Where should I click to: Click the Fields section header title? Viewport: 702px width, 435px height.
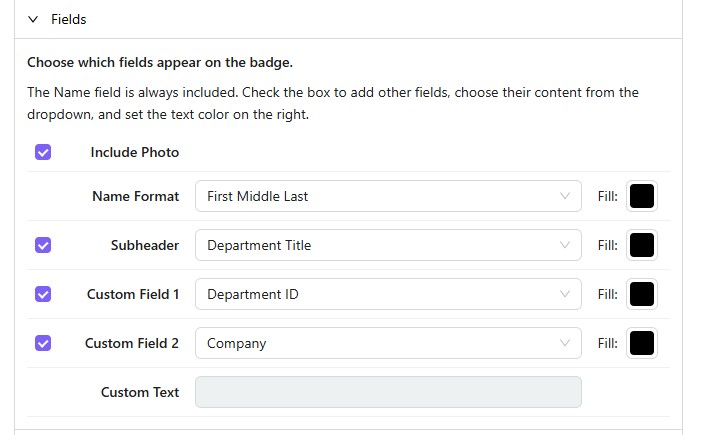click(69, 19)
